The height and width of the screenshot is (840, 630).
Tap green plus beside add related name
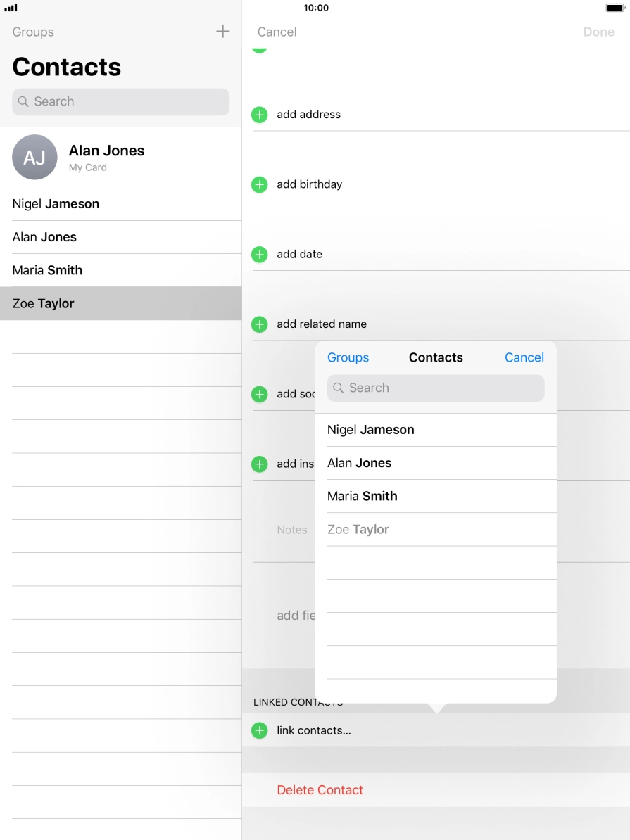(x=260, y=324)
